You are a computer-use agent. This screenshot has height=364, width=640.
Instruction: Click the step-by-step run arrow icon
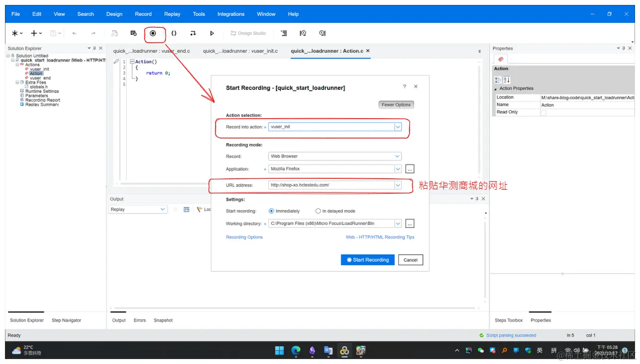[193, 33]
